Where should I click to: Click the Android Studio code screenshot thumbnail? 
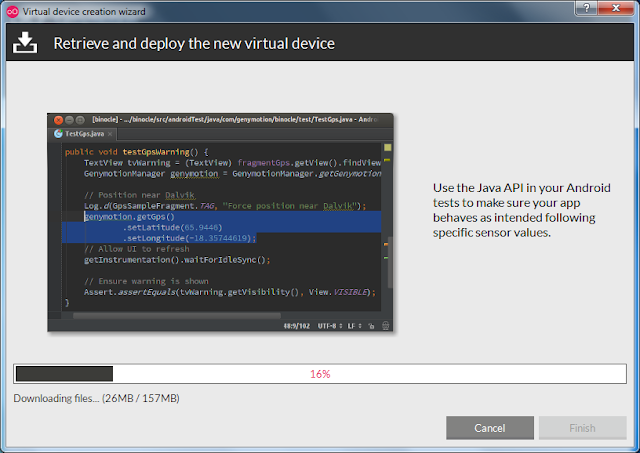click(220, 222)
